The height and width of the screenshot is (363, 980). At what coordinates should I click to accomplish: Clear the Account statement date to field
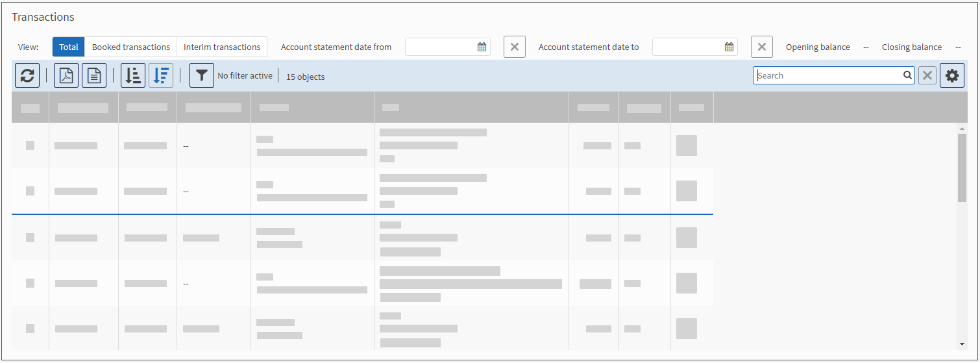[761, 47]
